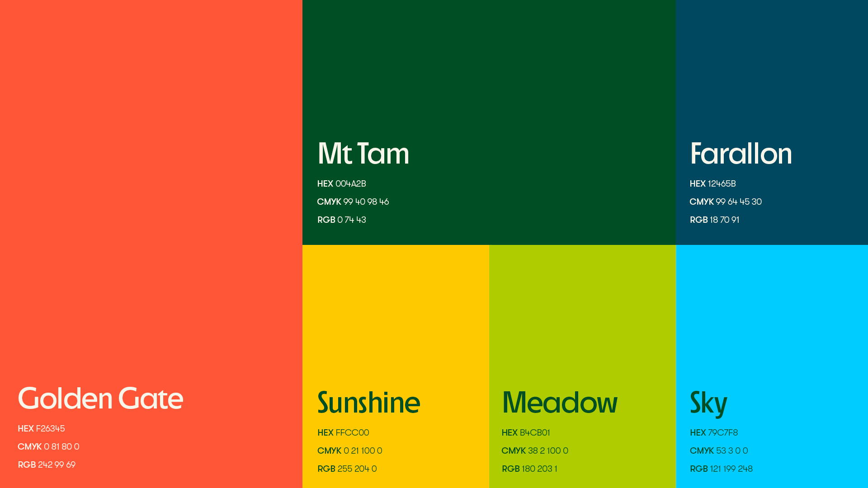868x488 pixels.
Task: Click the Mt Tam title text
Action: [363, 154]
